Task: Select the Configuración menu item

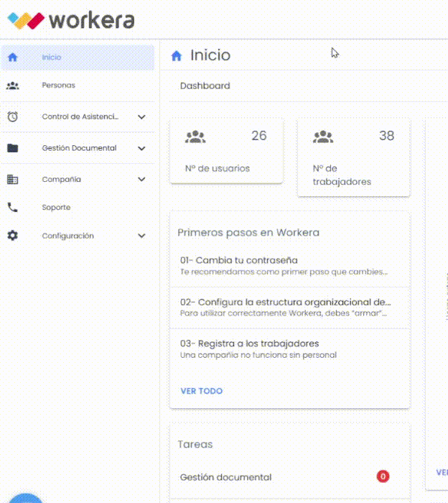Action: pos(78,236)
